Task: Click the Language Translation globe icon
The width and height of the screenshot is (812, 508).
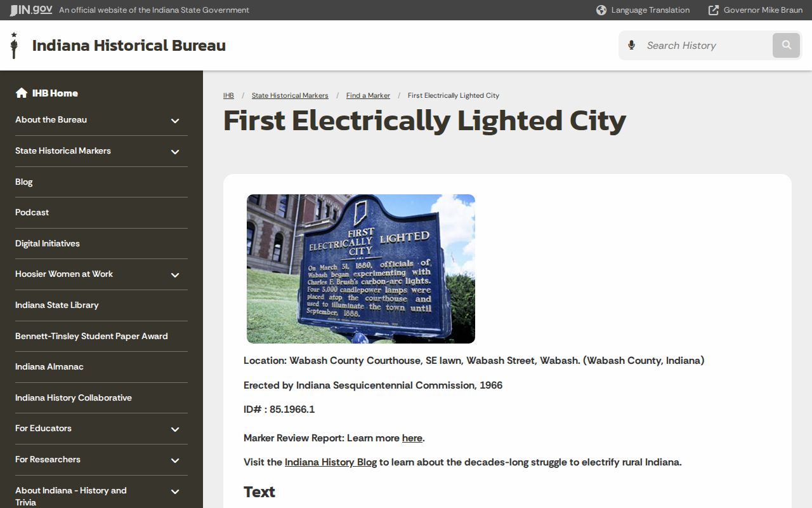Action: coord(601,10)
